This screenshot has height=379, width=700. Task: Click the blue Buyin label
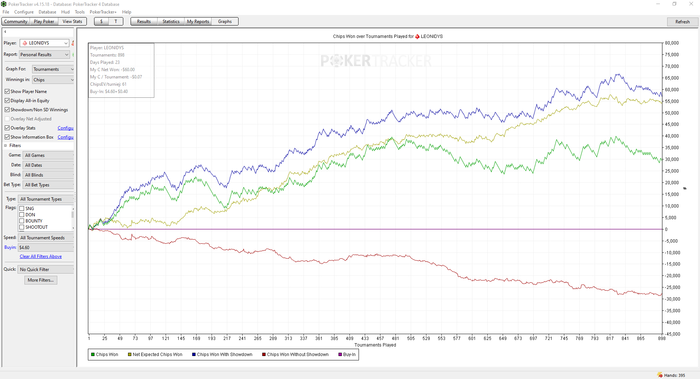coord(10,247)
